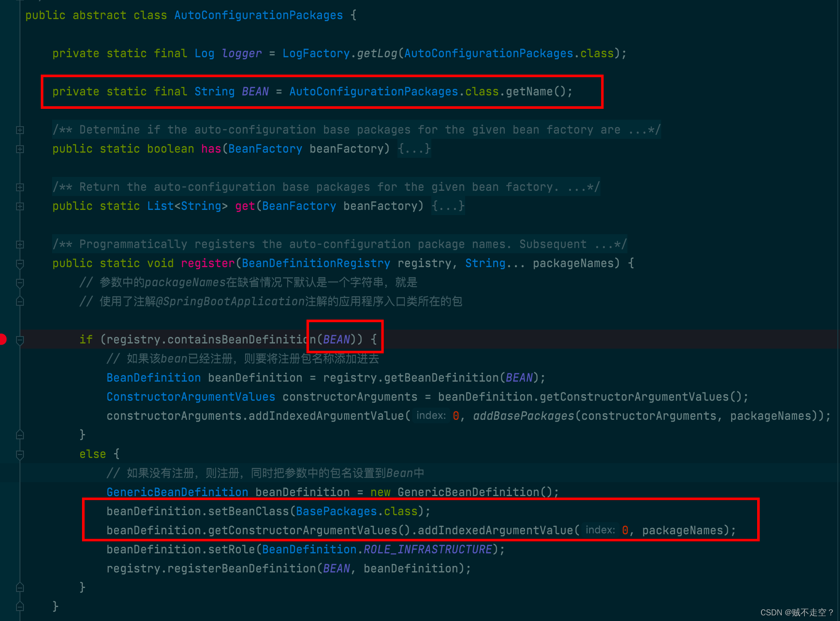Click getLog method call
Screen dimensions: 840x621
tap(377, 53)
